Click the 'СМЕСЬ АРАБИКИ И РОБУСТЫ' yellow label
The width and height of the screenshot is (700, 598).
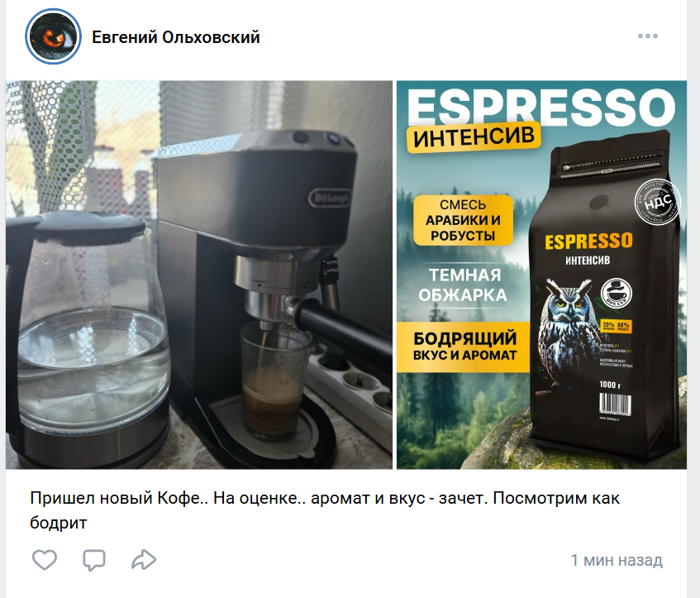(x=463, y=220)
